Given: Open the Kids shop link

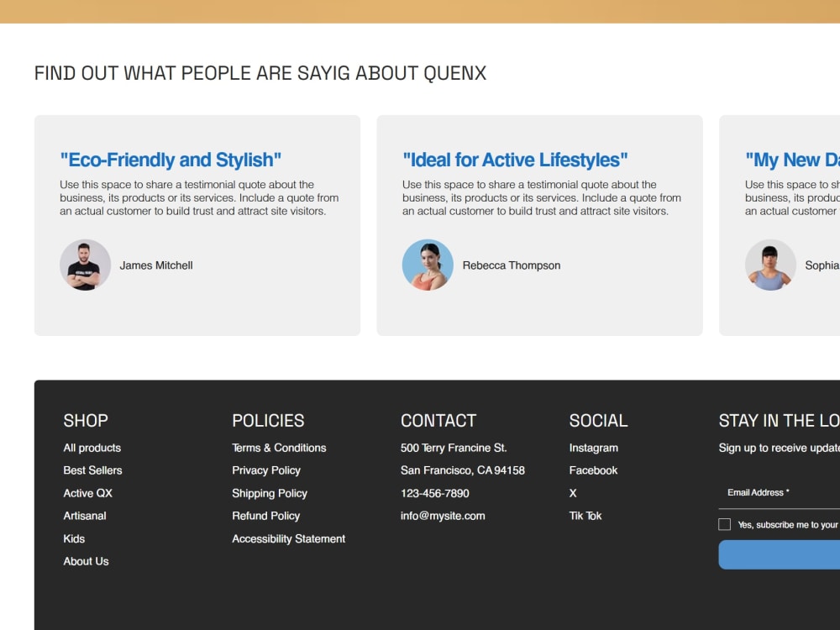Looking at the screenshot, I should click(x=74, y=539).
